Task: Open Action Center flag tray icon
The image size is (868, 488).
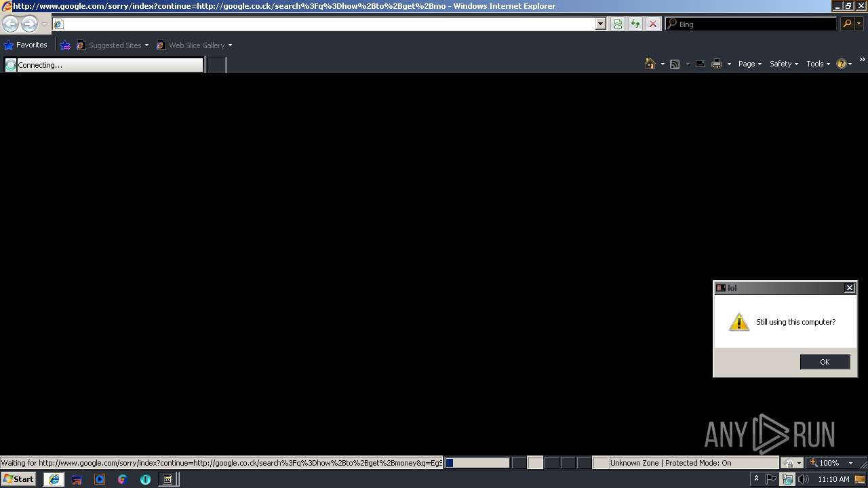Action: click(x=771, y=479)
